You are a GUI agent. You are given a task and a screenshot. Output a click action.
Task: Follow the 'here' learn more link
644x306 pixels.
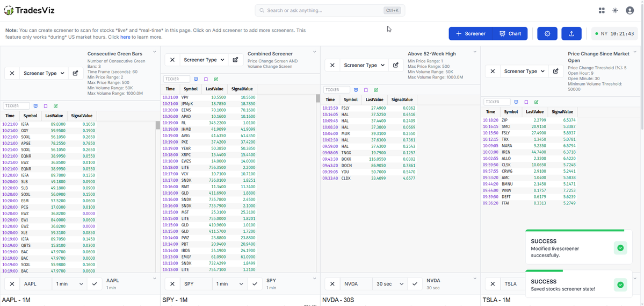click(x=125, y=37)
